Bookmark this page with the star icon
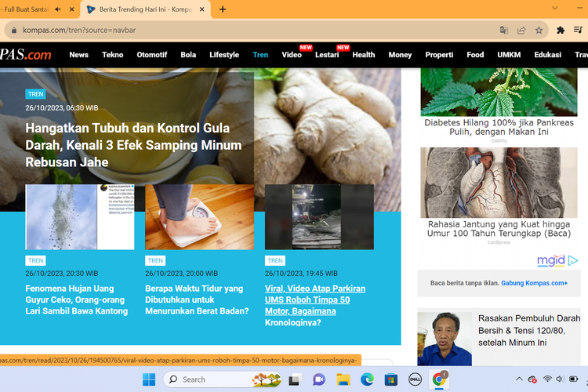 (x=539, y=30)
